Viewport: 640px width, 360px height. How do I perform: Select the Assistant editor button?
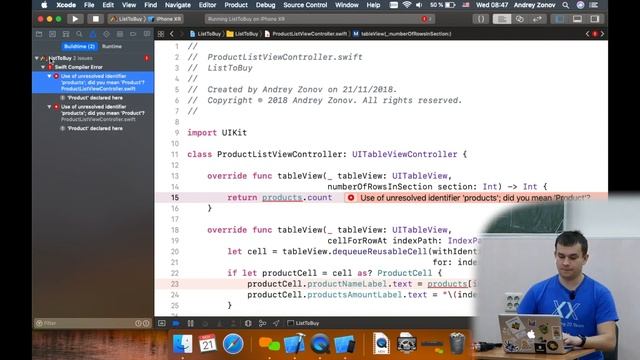coord(520,19)
